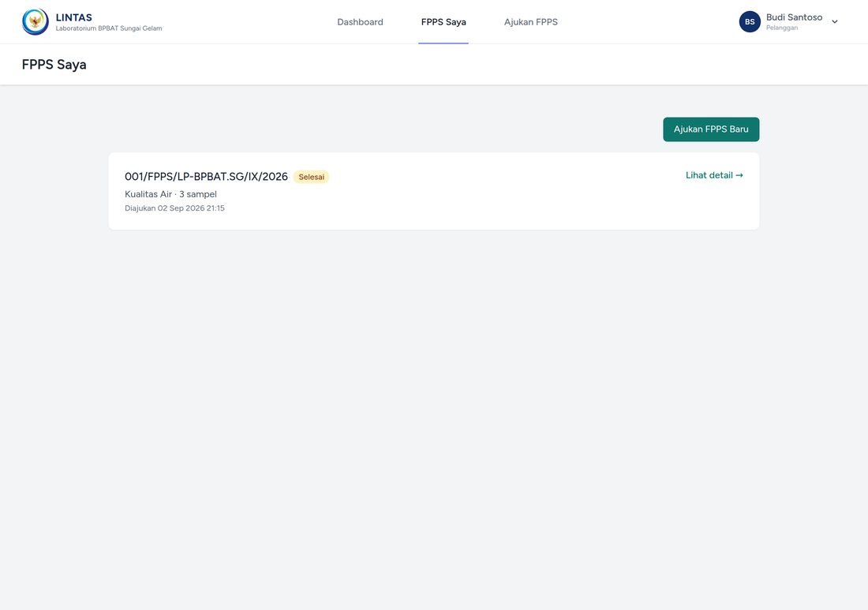Click FPPS number 001/FPPS/LP-BPBAT.SG/IX/2026
868x610 pixels.
(206, 177)
